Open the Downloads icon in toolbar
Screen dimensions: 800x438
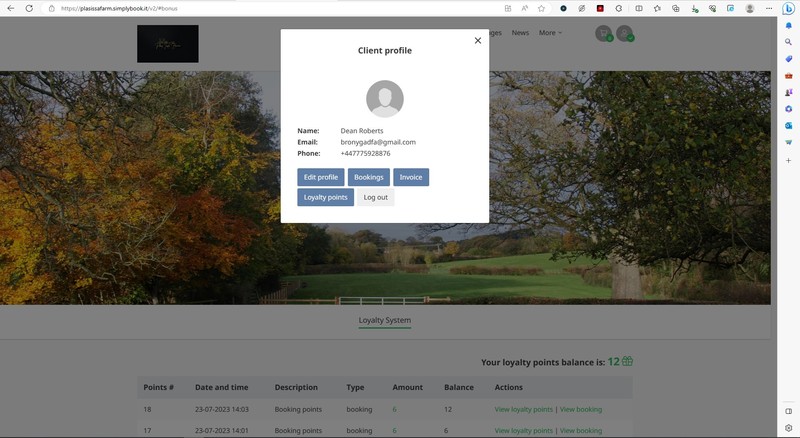click(x=694, y=8)
